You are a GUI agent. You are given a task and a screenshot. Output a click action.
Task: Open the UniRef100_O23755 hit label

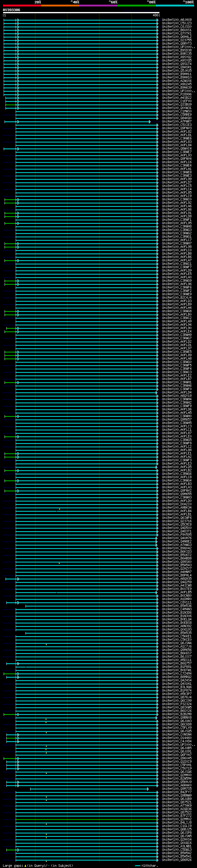pos(177,40)
